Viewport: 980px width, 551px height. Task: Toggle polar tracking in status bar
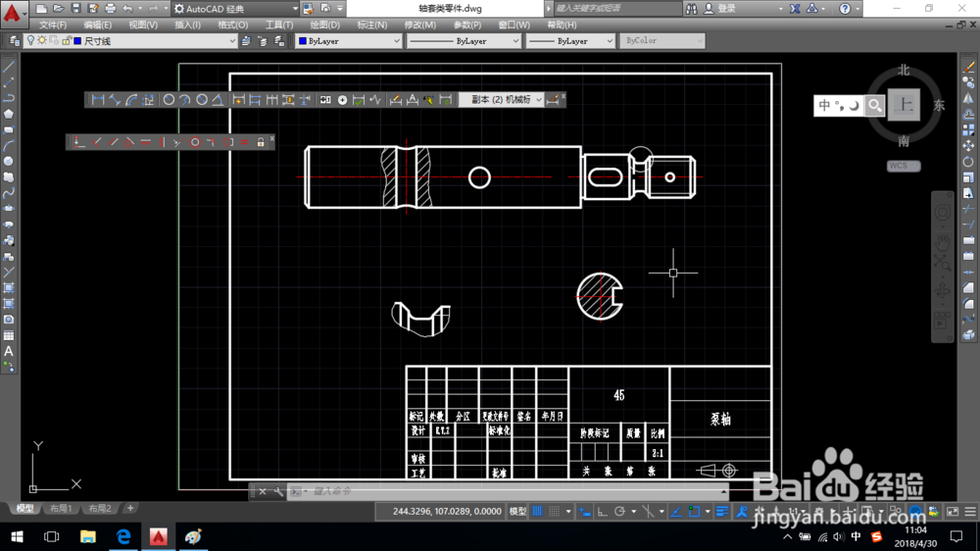click(x=619, y=512)
